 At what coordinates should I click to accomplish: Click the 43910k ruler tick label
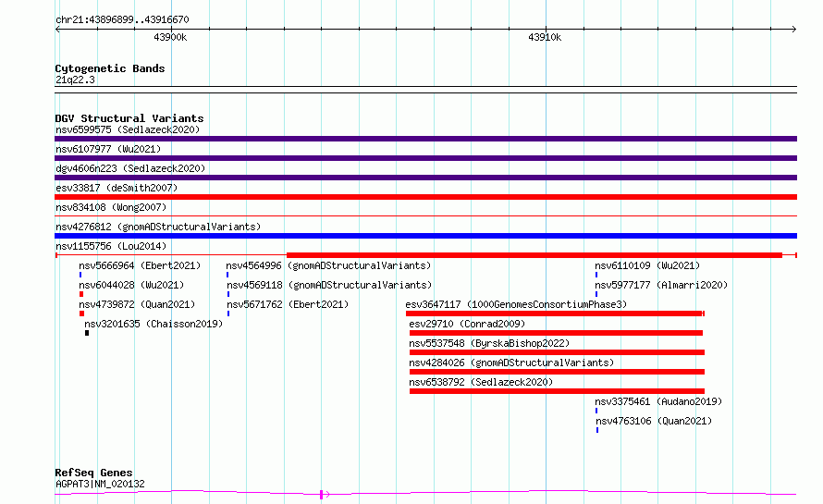point(545,37)
